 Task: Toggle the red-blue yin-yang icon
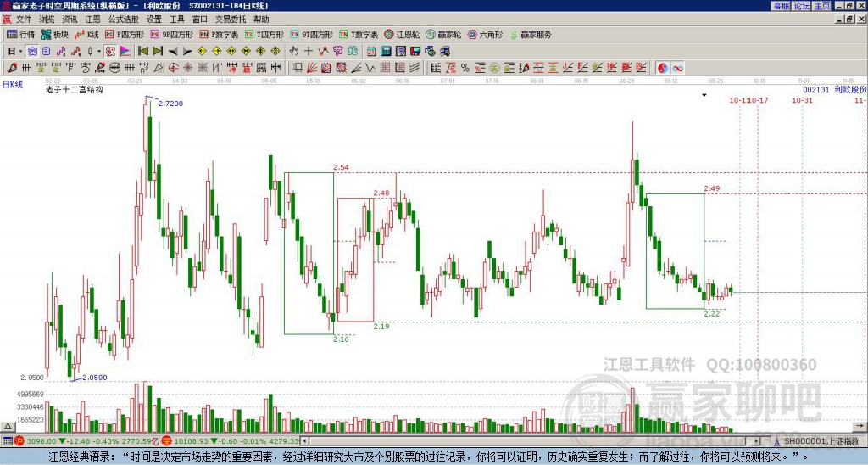click(x=663, y=68)
